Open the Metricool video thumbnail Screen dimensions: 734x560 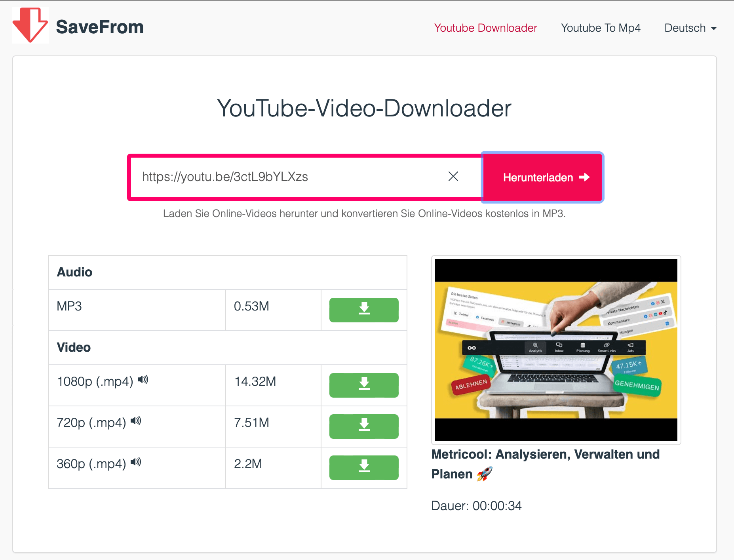tap(556, 350)
